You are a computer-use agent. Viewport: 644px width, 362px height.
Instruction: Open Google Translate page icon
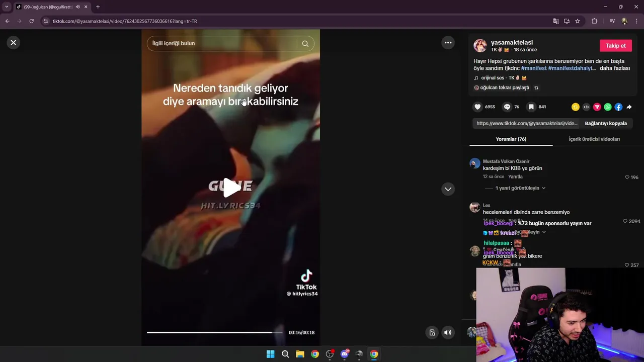tap(556, 21)
